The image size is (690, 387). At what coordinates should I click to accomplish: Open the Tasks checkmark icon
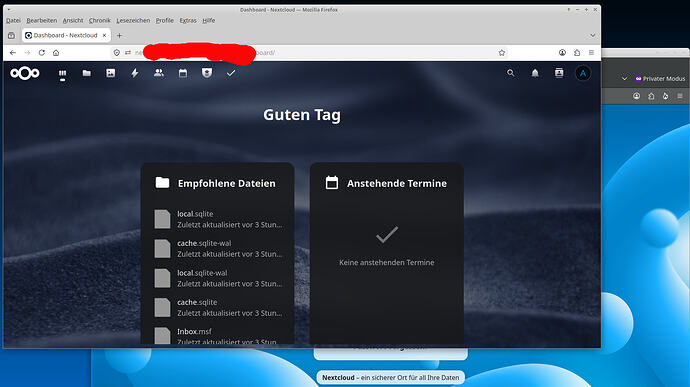231,73
